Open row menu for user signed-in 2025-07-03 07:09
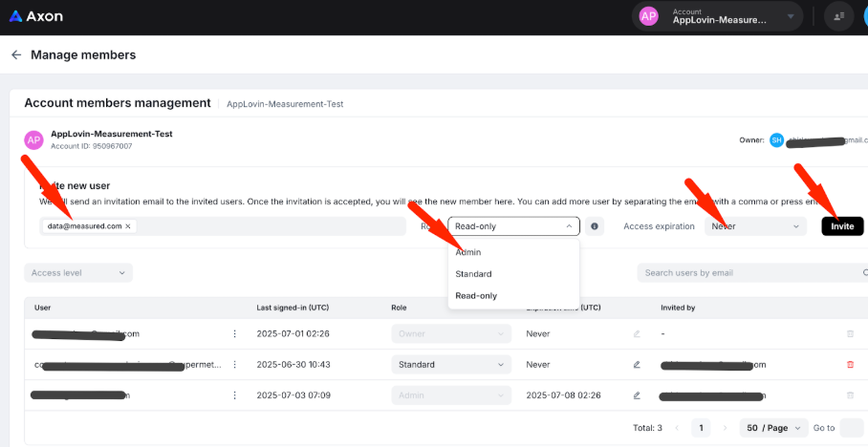Viewport: 868px width, 447px height. click(235, 395)
